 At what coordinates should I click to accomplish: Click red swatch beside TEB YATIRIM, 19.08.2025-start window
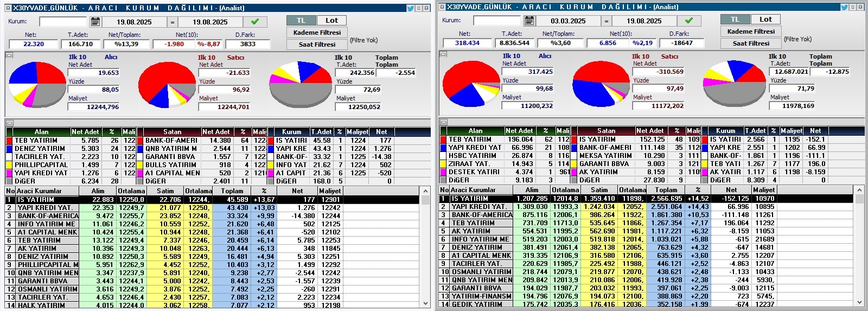click(x=9, y=141)
